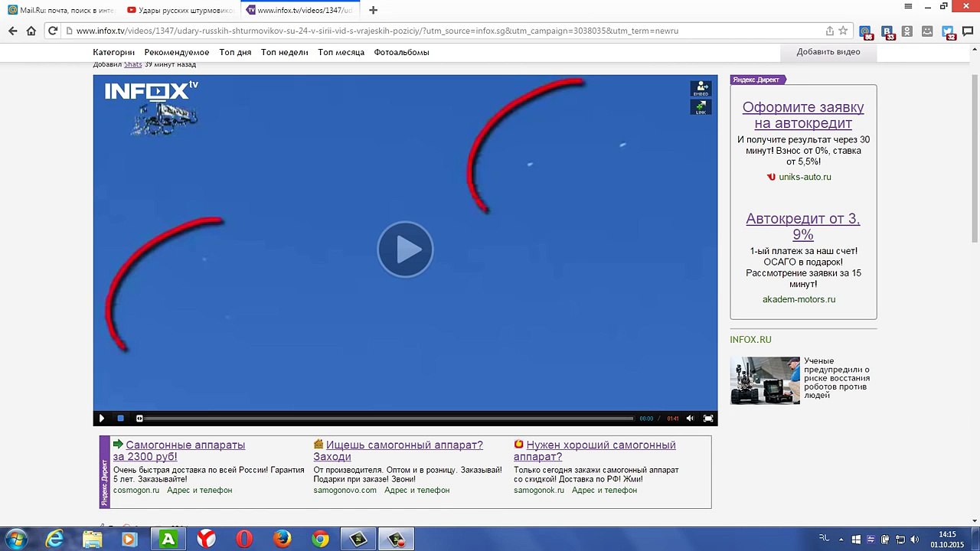980x551 pixels.
Task: Open the taskbar clock and date
Action: click(947, 540)
